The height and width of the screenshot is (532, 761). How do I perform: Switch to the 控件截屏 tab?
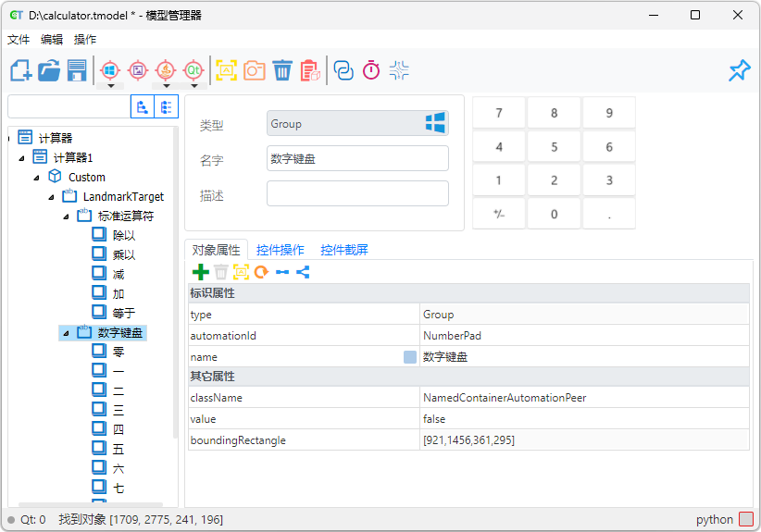[x=344, y=250]
